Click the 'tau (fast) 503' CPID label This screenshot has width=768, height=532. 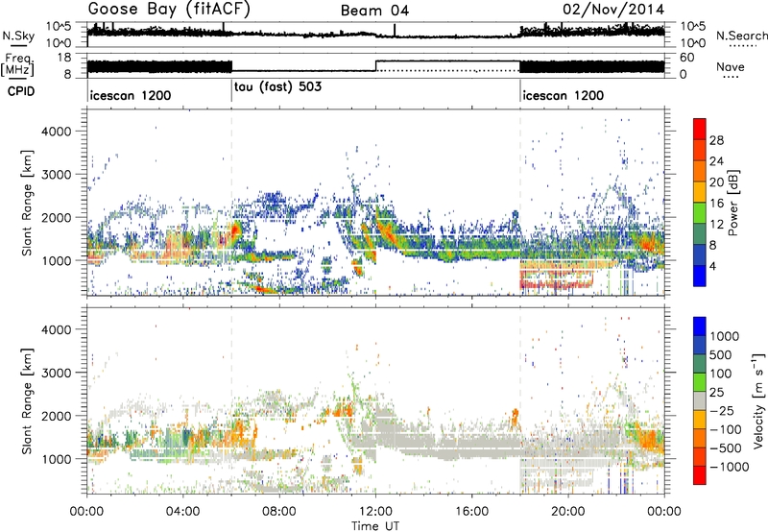277,87
